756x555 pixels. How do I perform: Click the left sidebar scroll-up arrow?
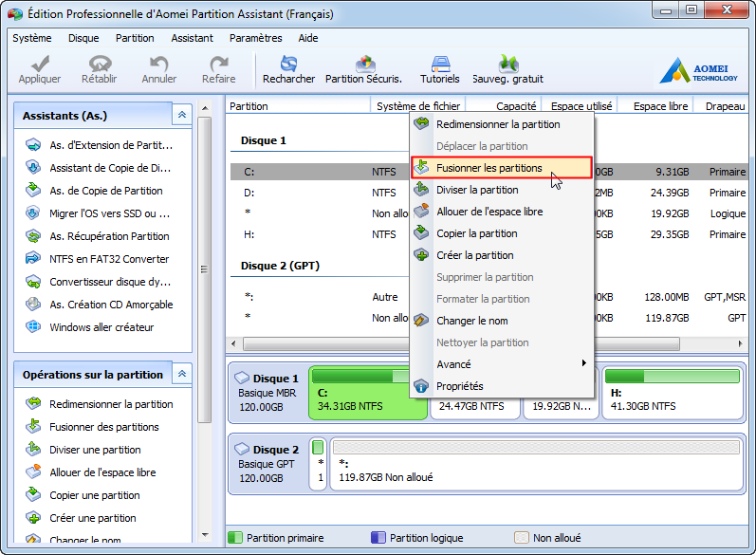[x=205, y=108]
